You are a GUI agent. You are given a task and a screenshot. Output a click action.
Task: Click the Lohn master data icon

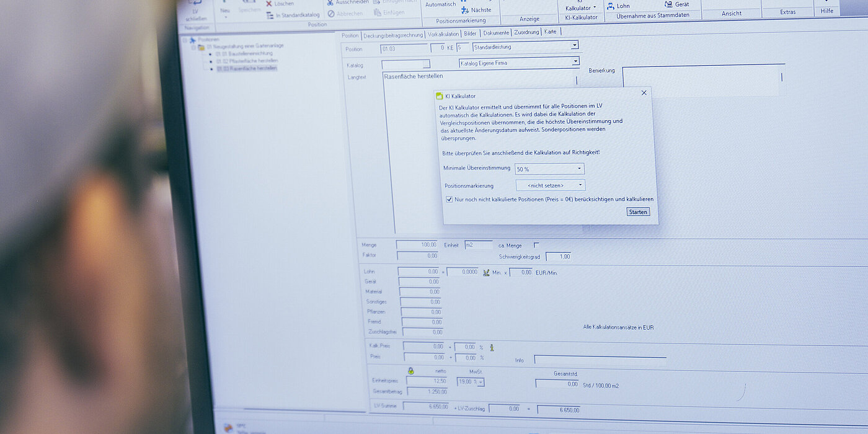tap(611, 6)
